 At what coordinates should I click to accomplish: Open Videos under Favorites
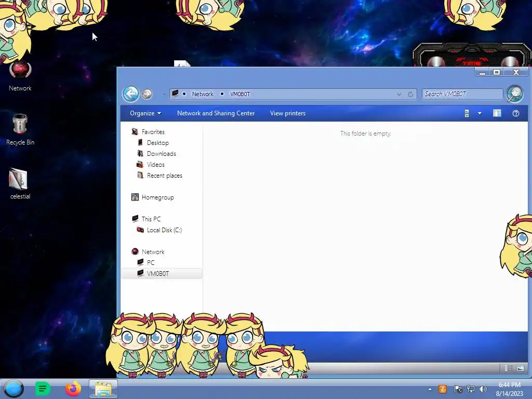coord(156,164)
